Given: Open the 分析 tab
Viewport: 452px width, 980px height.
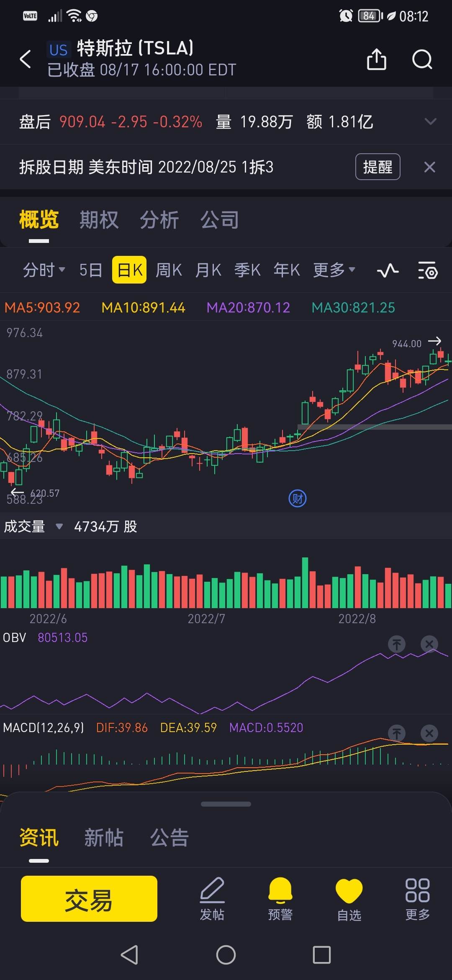Looking at the screenshot, I should (159, 220).
